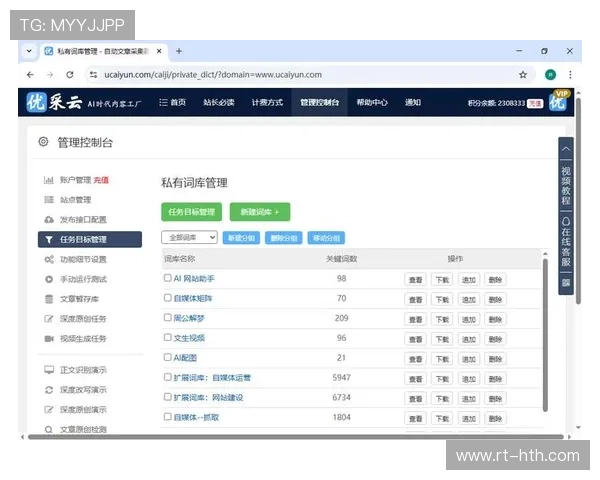600x480 pixels.
Task: Click the browser back arrow
Action: 30,75
